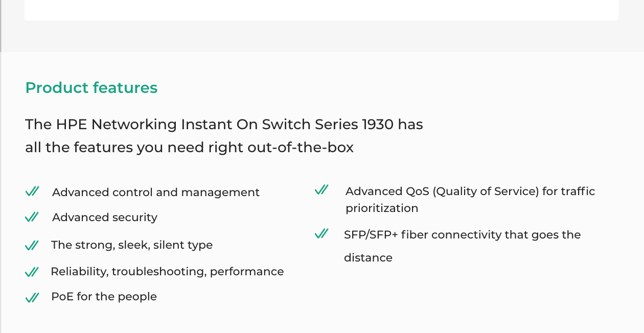This screenshot has height=333, width=644.
Task: Click the 'PoE for the people' feature
Action: point(104,297)
